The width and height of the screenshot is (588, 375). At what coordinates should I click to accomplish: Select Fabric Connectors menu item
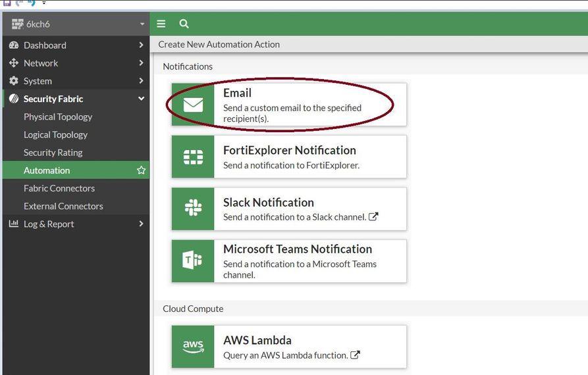tap(59, 188)
